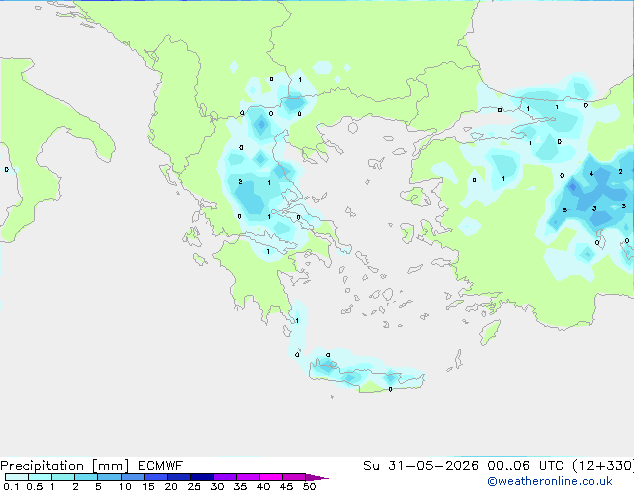Click the over-50 mm legend arrow tip
The image size is (634, 490).
click(317, 477)
